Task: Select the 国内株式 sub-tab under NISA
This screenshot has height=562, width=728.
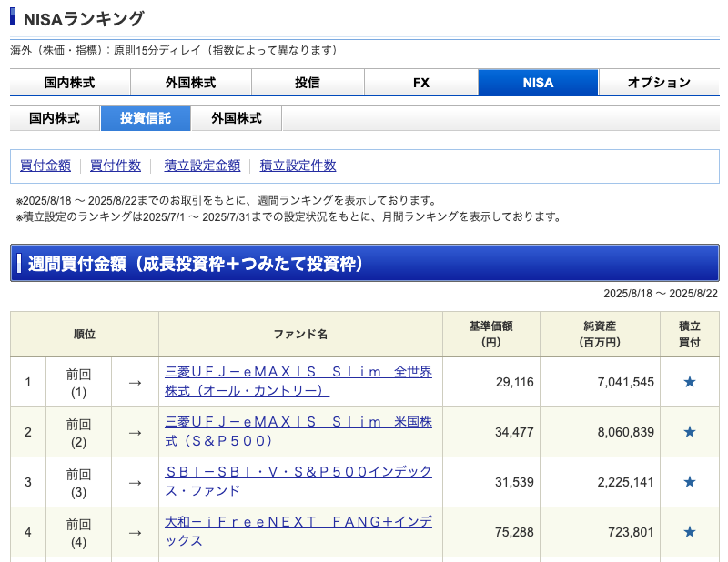Action: click(x=55, y=118)
